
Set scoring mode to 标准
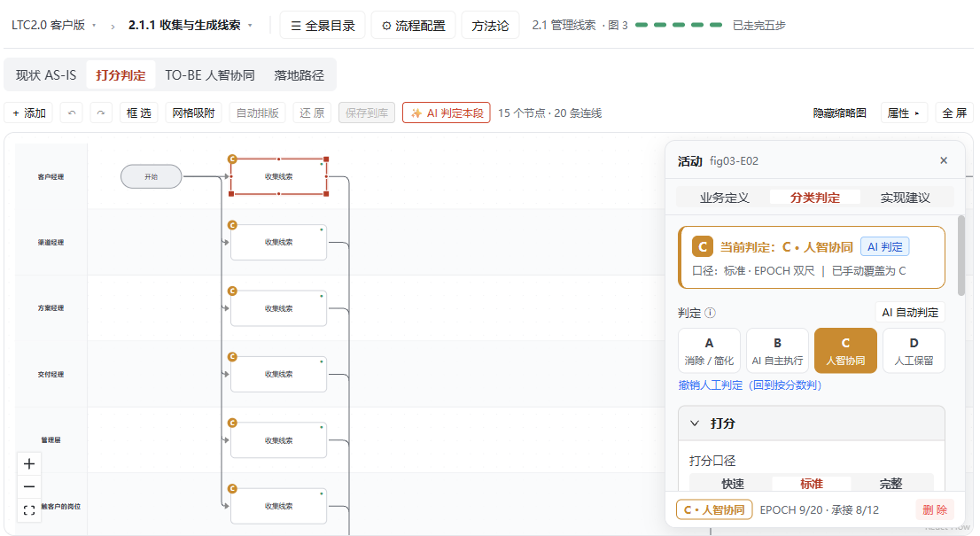pos(812,484)
